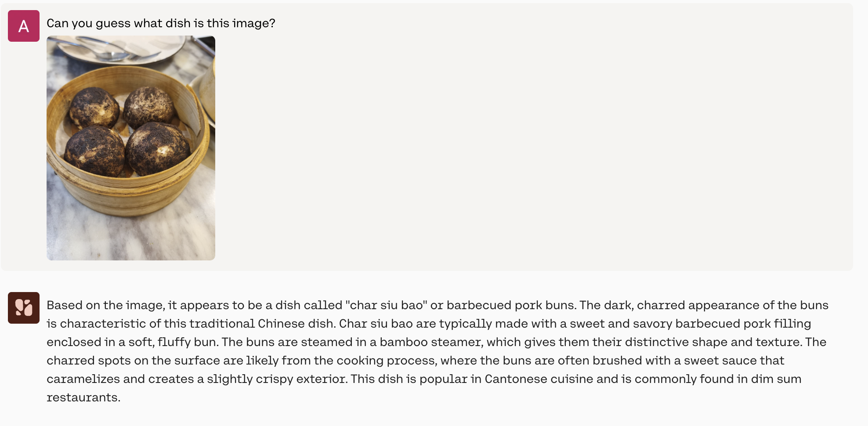The height and width of the screenshot is (426, 868).
Task: Click the word 'Cantonese' in the response
Action: point(516,379)
